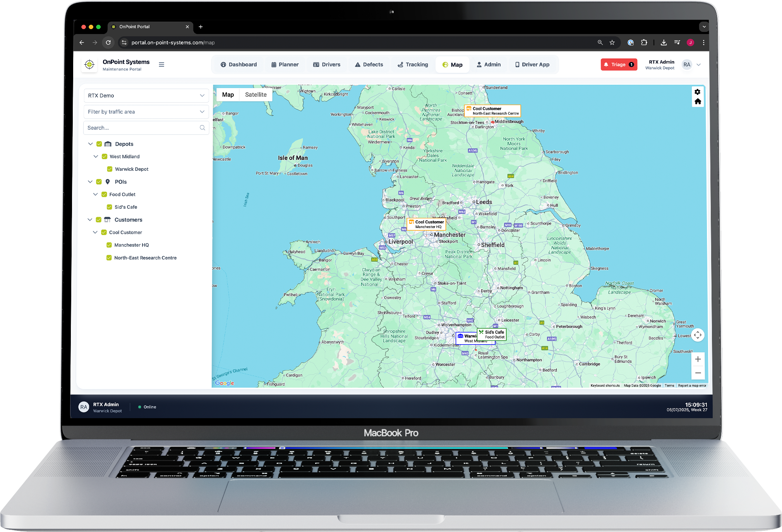Zoom out the map with minus button
Viewport: 782px width, 532px height.
click(x=698, y=373)
